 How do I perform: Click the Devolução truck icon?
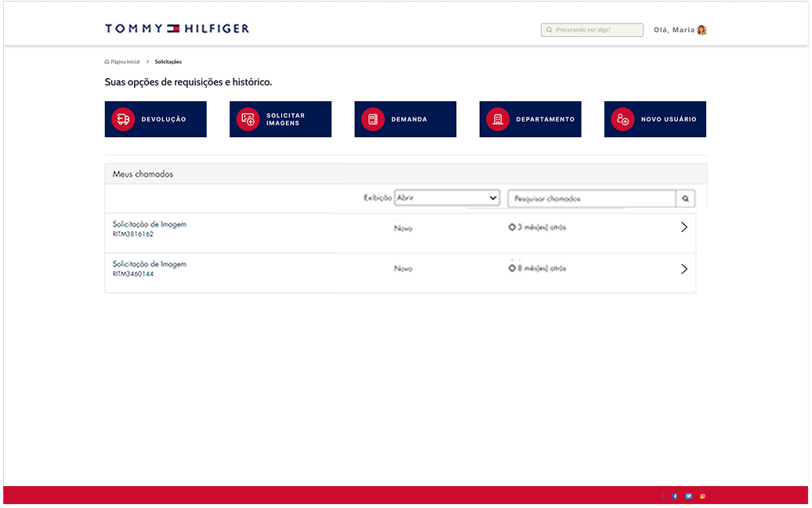123,119
